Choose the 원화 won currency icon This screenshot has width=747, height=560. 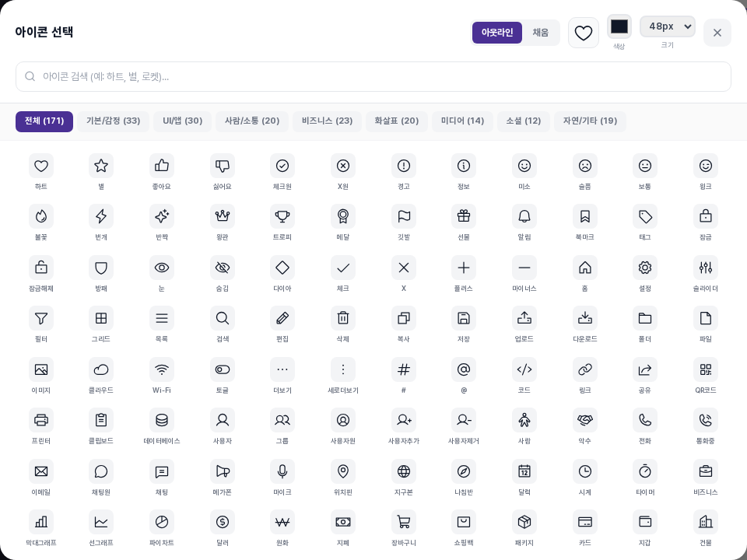282,522
